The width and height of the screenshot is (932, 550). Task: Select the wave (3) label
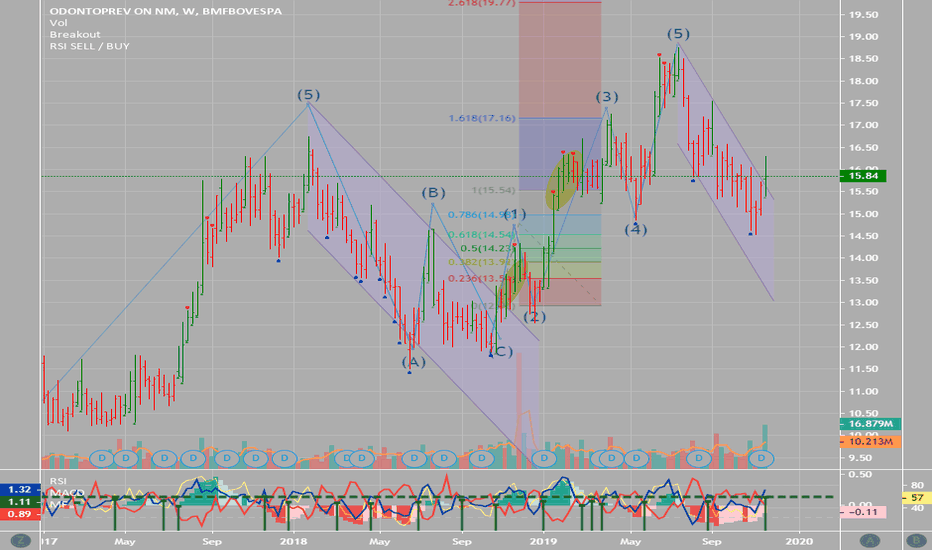pos(607,97)
